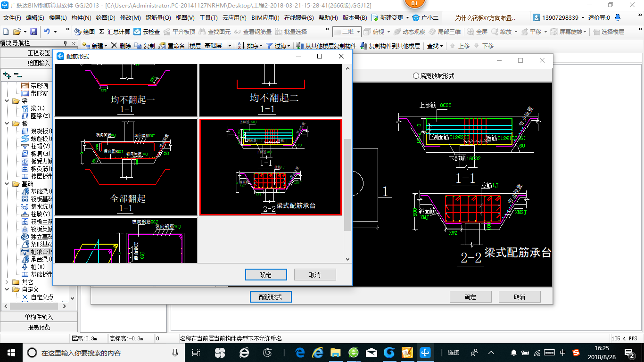Open Task View on the taskbar
Screen dimensions: 644x362
(196, 352)
